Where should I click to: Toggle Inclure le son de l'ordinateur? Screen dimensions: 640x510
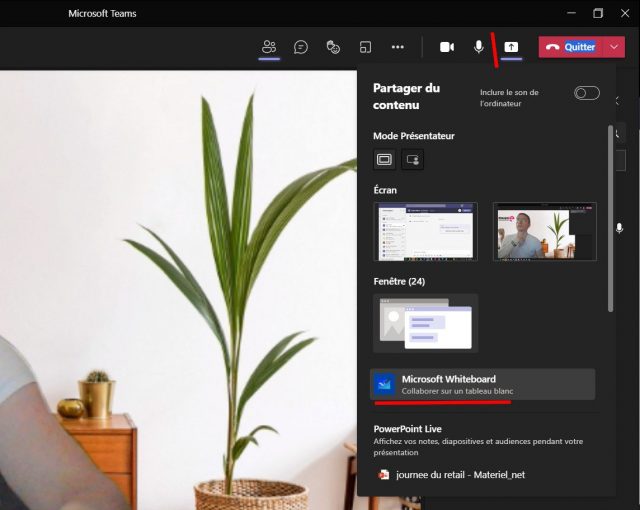587,93
